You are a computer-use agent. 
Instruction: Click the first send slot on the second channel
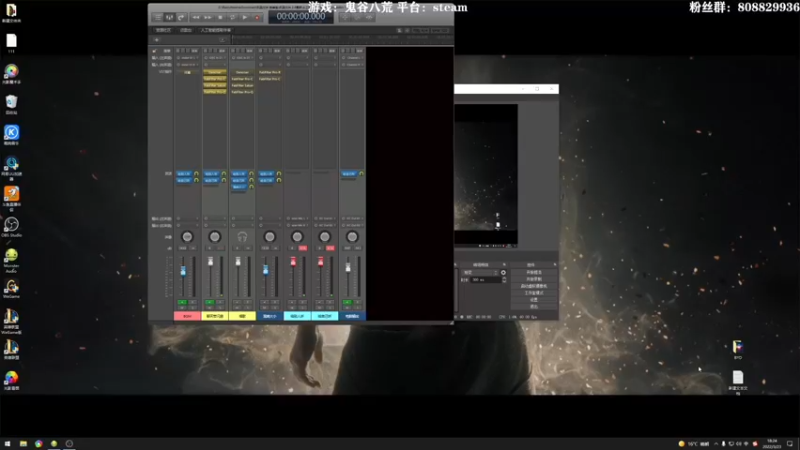tap(211, 174)
